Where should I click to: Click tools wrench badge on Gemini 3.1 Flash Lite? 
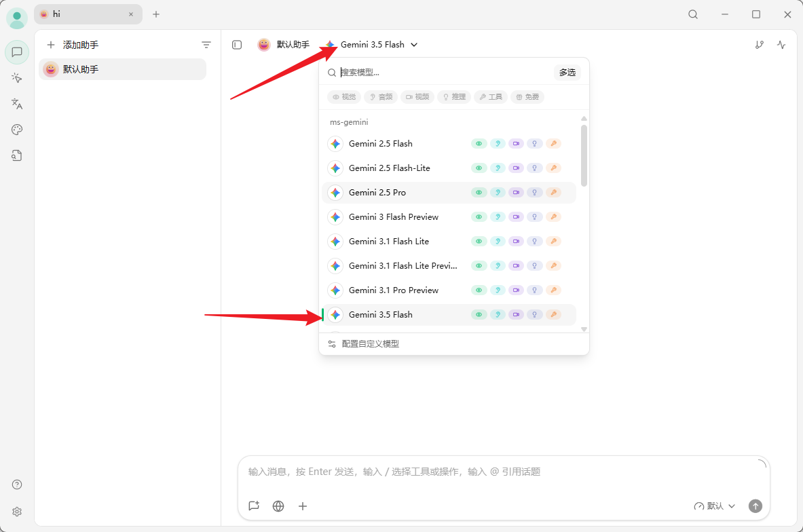click(x=554, y=241)
